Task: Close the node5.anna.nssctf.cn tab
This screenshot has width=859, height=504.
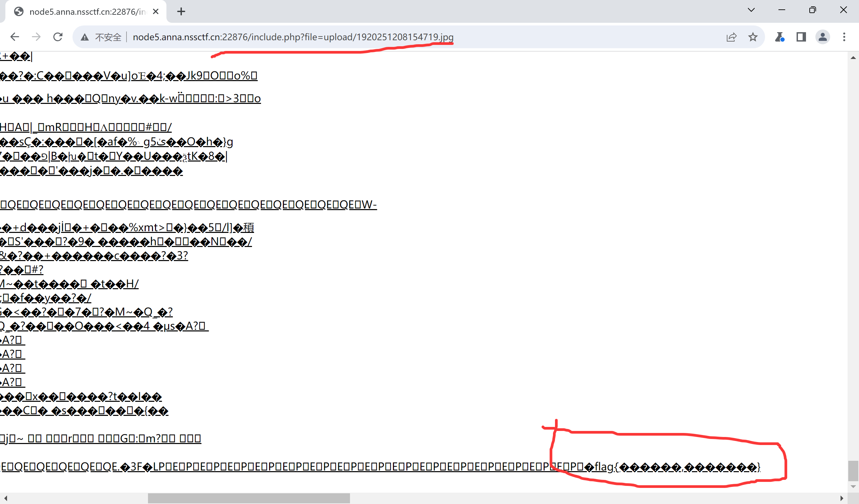Action: (156, 12)
